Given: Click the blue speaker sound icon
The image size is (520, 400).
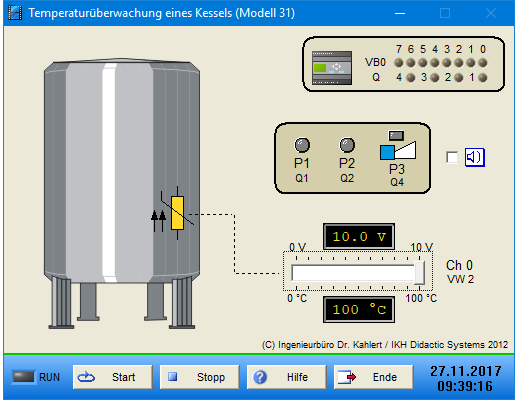Looking at the screenshot, I should tap(475, 157).
